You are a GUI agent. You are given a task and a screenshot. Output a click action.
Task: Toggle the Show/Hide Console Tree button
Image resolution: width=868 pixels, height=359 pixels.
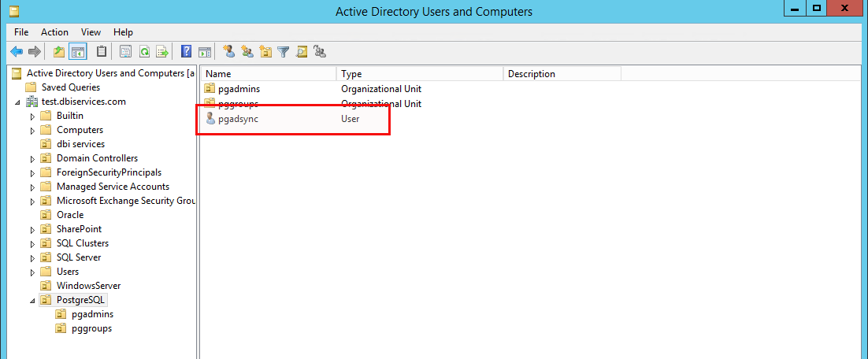(x=78, y=52)
